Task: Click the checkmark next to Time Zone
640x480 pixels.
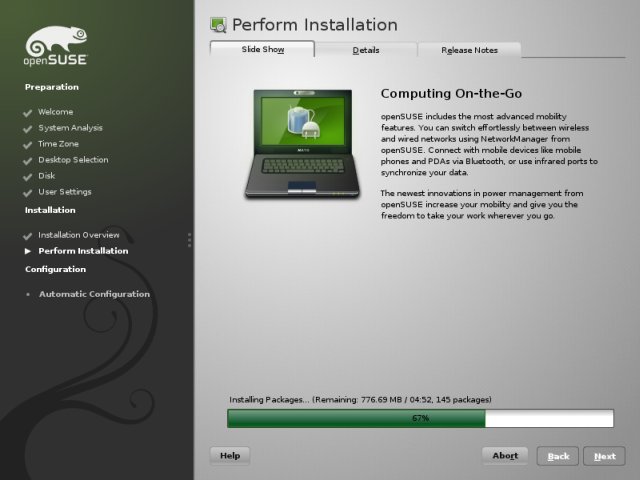Action: 28,144
